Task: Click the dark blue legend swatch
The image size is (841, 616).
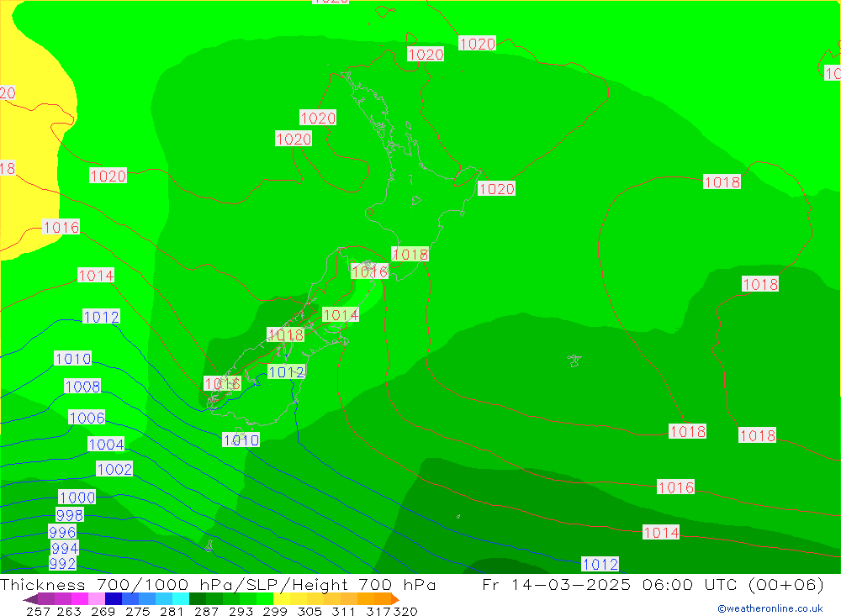Action: pos(114,599)
